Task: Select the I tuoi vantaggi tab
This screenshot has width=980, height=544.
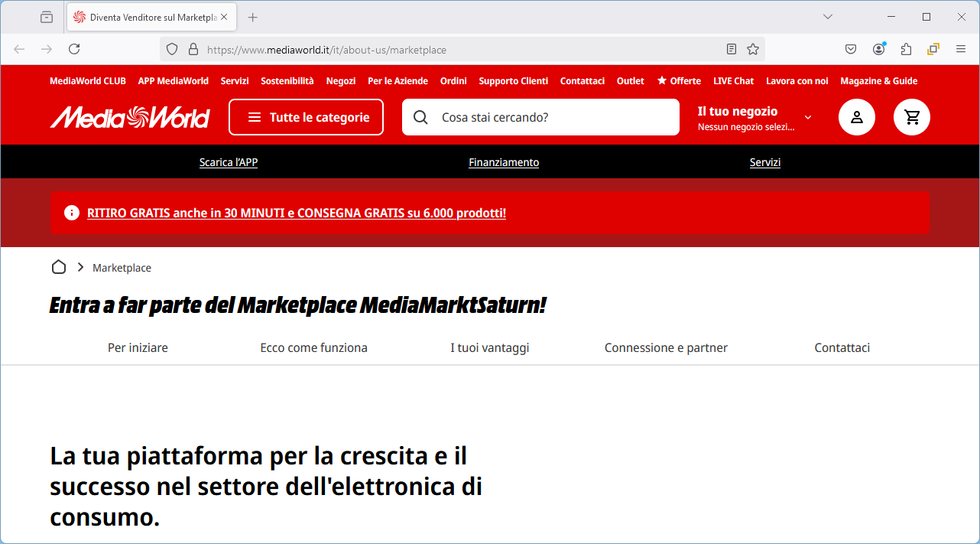Action: pyautogui.click(x=490, y=347)
